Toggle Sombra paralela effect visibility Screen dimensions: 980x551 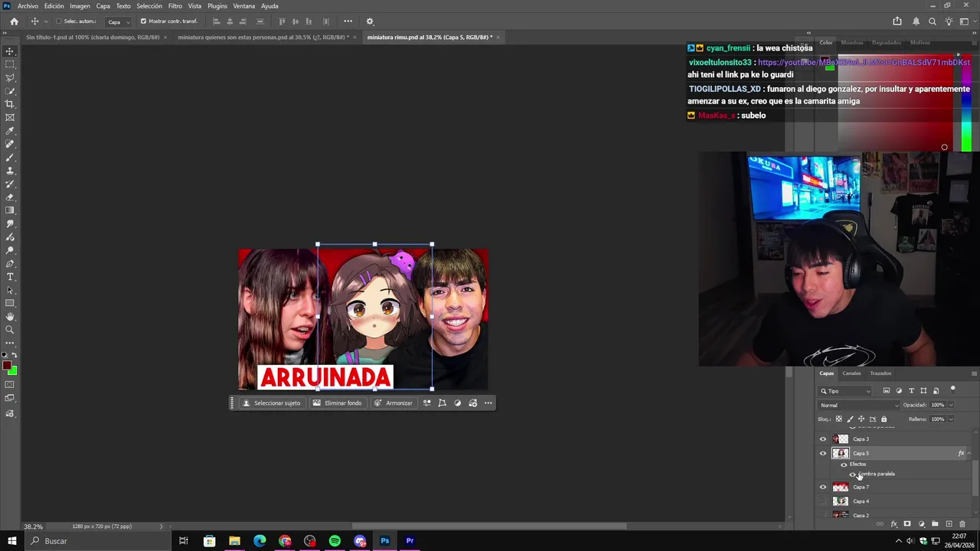(853, 474)
